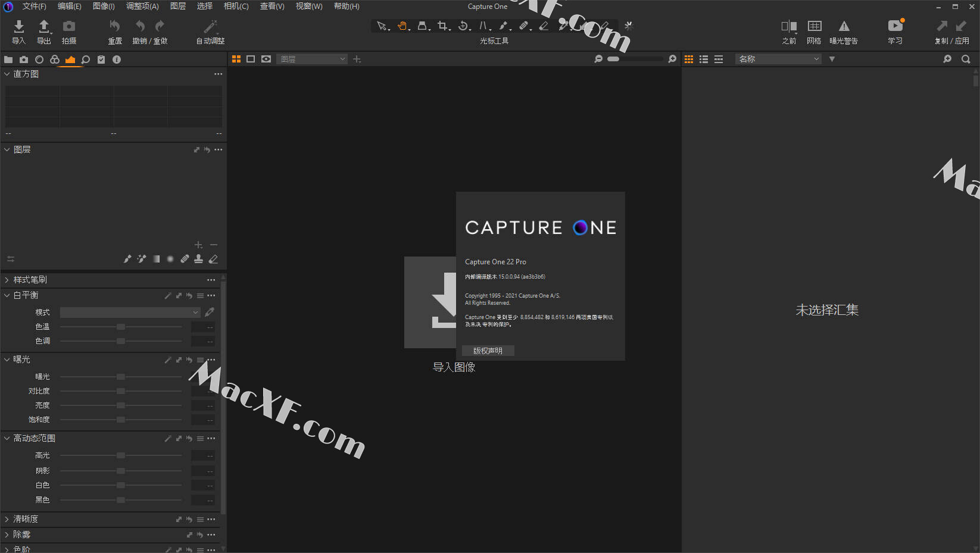Switch viewer to multi-view grid icon
980x553 pixels.
(236, 59)
